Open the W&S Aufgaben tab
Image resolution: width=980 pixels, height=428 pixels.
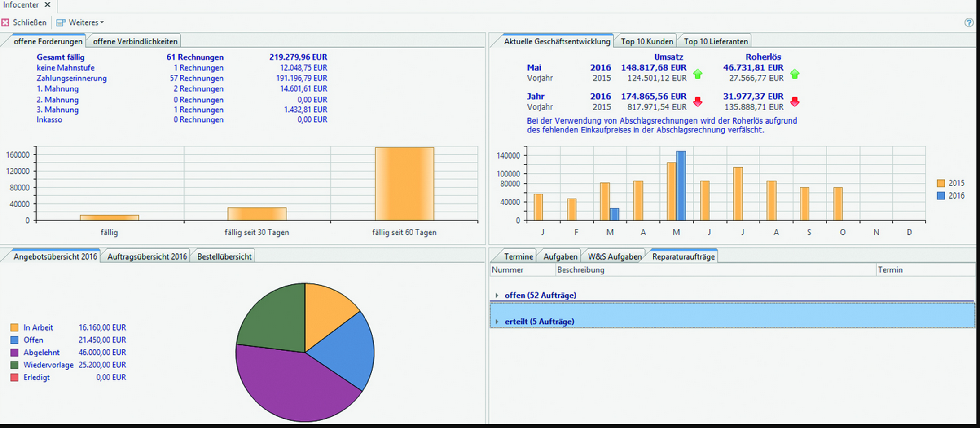(614, 256)
